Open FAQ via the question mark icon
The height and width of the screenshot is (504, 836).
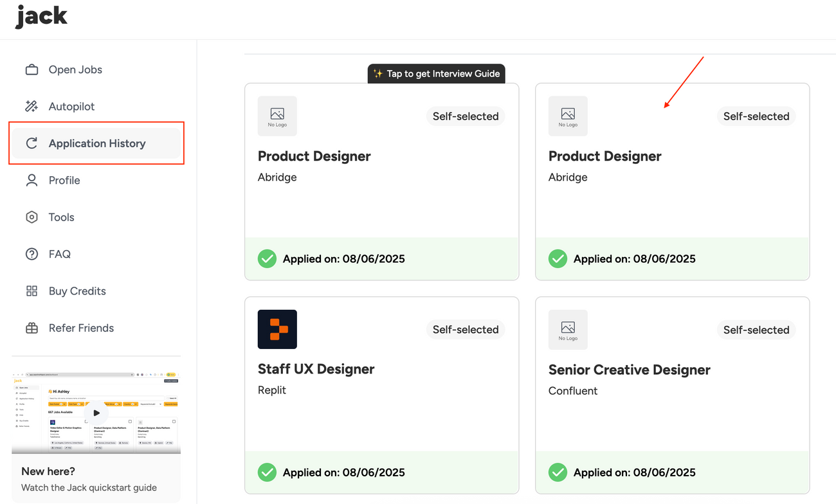[32, 253]
